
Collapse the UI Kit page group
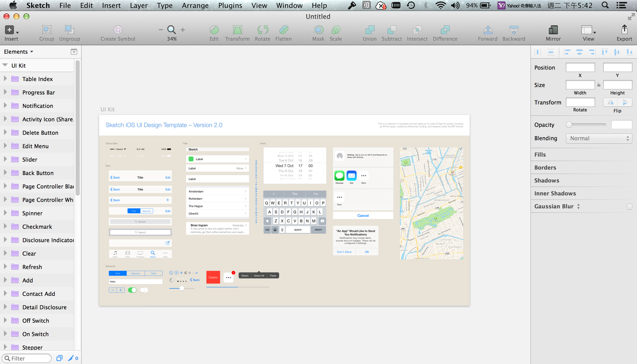tap(5, 65)
